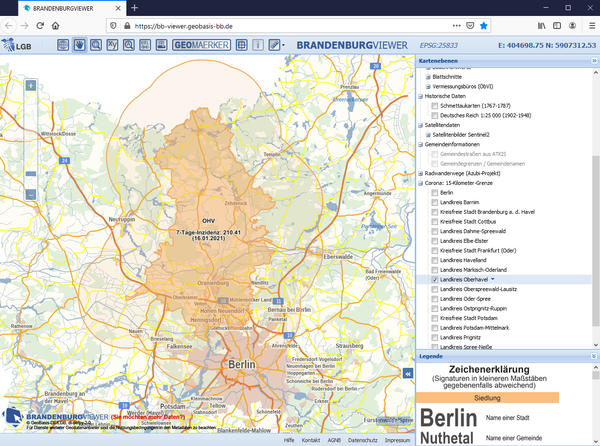600x446 pixels.
Task: Open the Kontakt footer link
Action: [x=311, y=440]
